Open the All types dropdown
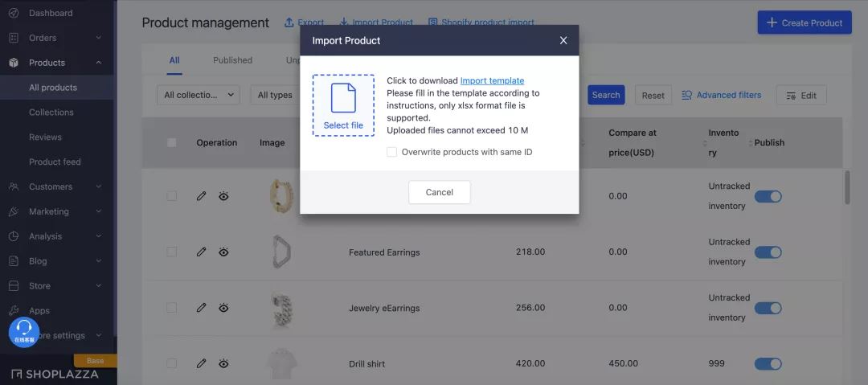 tap(275, 96)
